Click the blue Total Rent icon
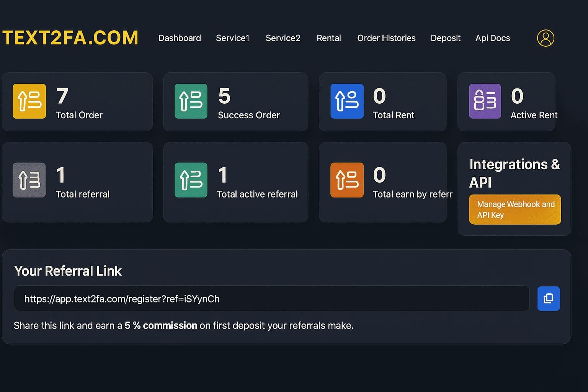The width and height of the screenshot is (588, 392). click(347, 101)
